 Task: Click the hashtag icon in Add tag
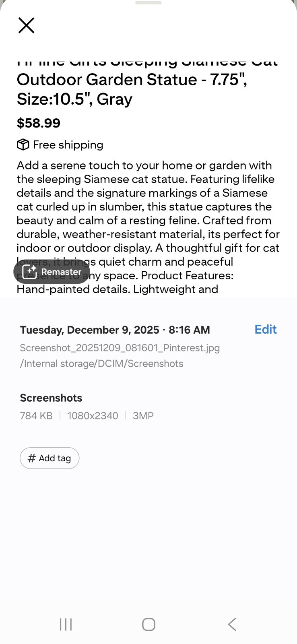[x=32, y=458]
